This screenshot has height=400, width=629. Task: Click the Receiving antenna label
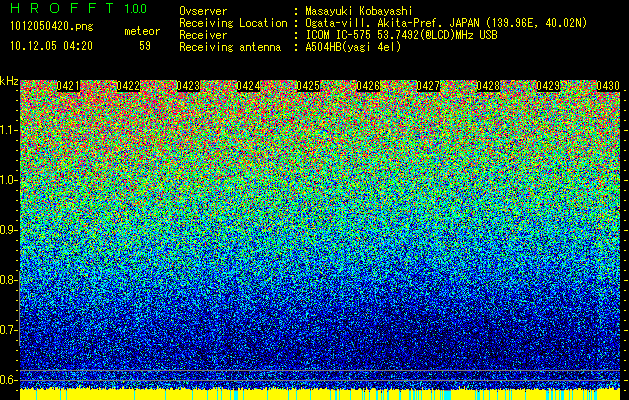coord(230,47)
